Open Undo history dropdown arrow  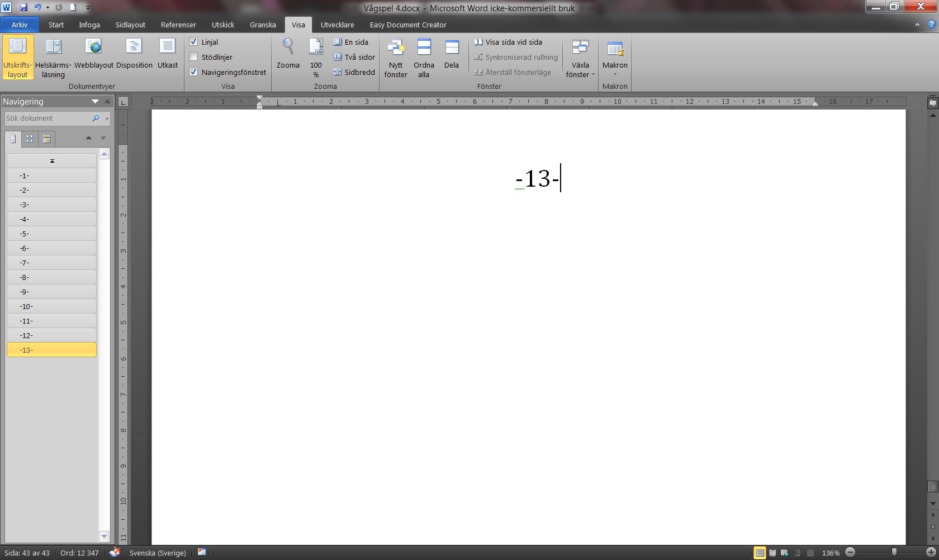(48, 7)
